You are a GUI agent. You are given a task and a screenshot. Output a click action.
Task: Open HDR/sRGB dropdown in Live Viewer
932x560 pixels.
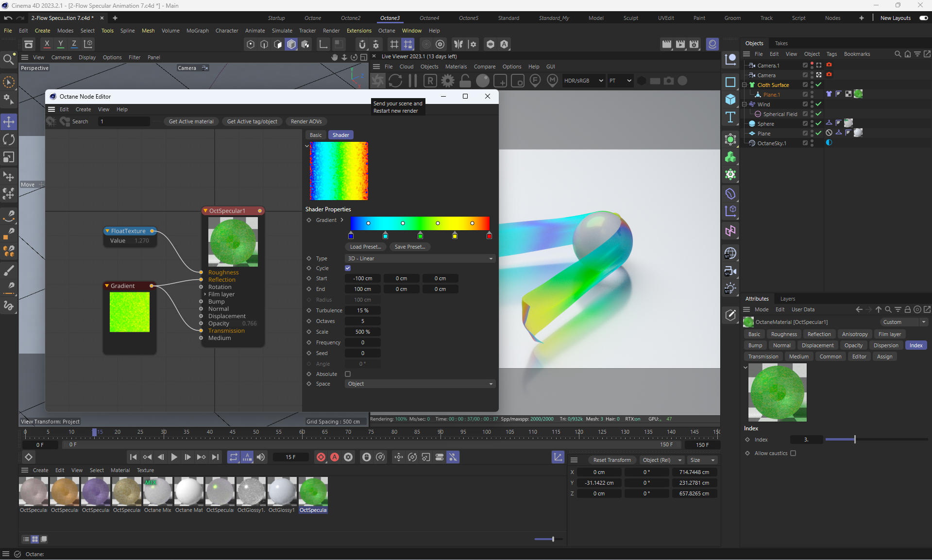(583, 81)
